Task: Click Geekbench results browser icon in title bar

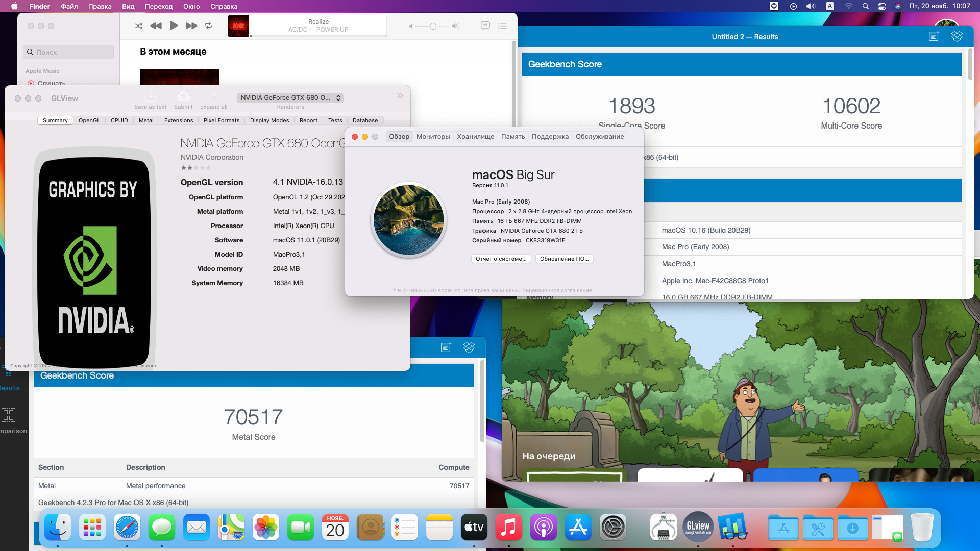Action: [x=934, y=36]
